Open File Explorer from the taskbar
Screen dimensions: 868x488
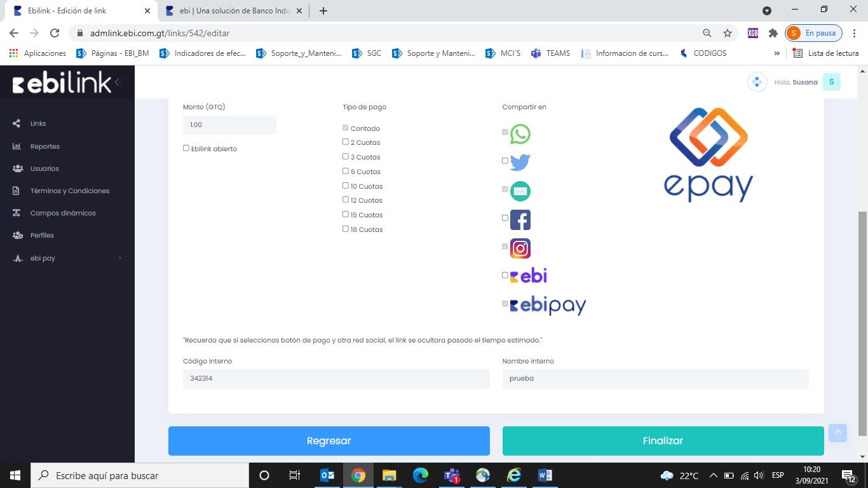point(390,475)
